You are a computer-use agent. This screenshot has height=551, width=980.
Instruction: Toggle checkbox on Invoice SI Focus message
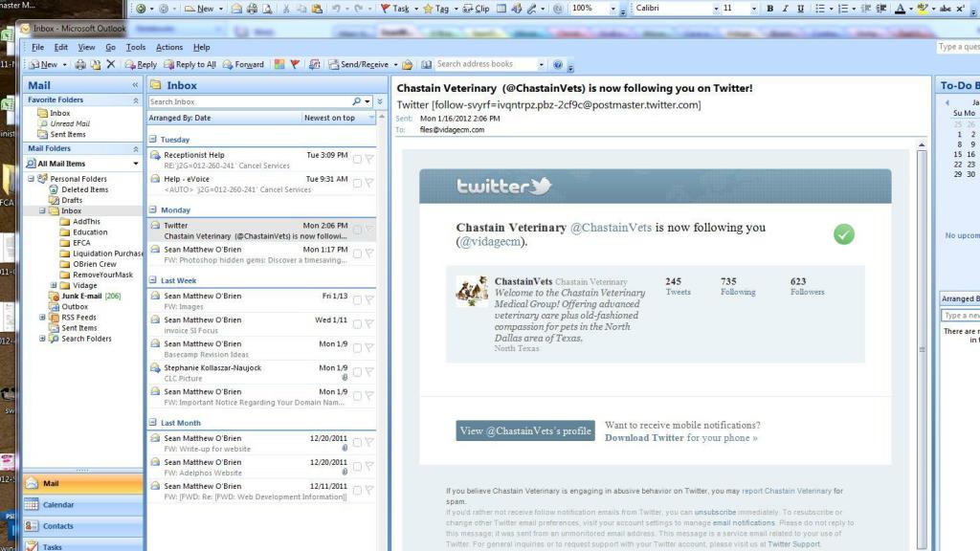pos(358,324)
